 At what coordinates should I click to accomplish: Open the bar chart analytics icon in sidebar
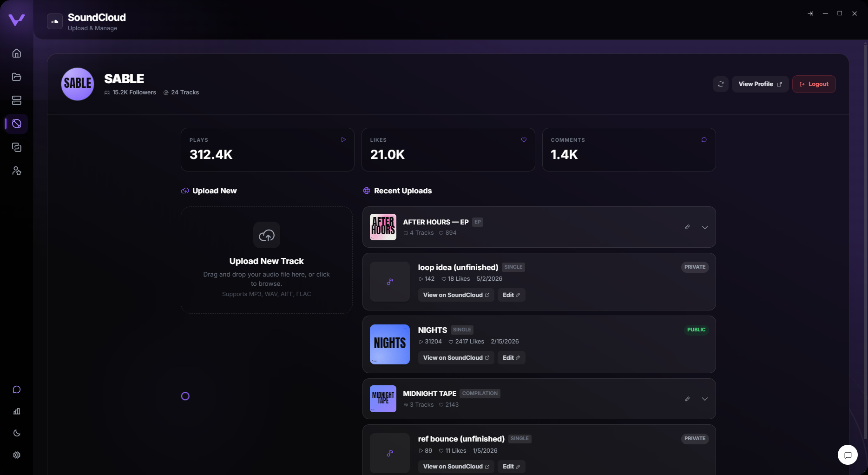[17, 411]
